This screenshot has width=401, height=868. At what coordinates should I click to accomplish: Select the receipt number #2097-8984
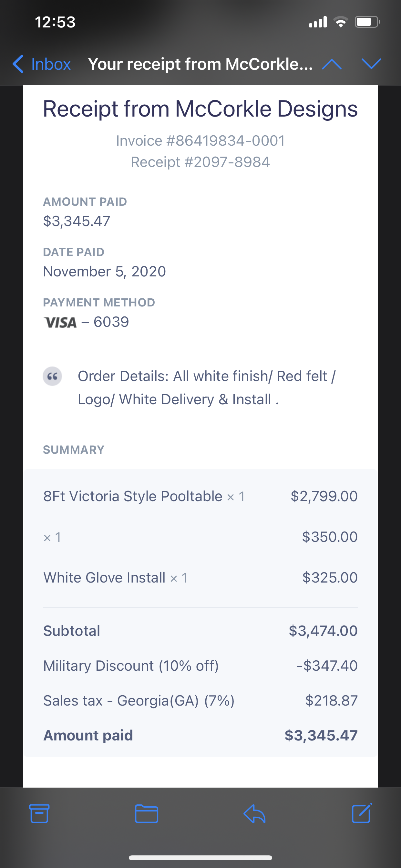click(x=200, y=162)
